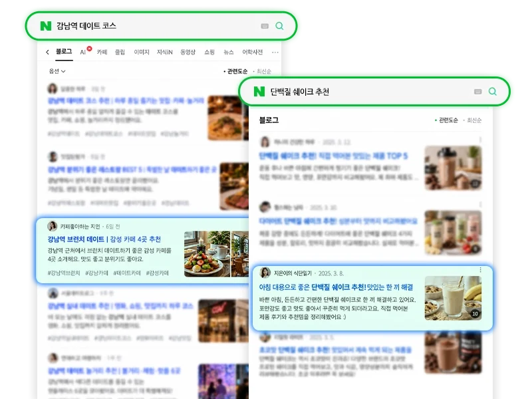Switch to the 카페 tab
The height and width of the screenshot is (399, 532).
102,52
